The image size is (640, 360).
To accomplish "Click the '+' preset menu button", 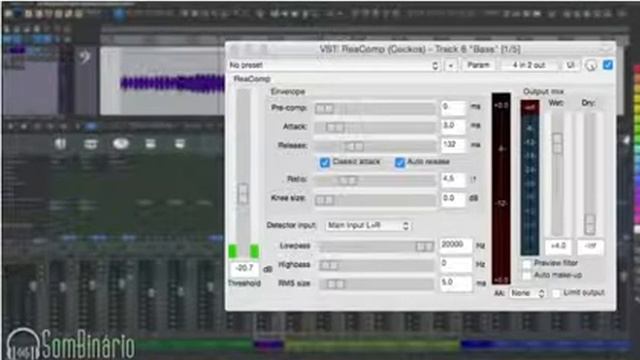I will [451, 65].
